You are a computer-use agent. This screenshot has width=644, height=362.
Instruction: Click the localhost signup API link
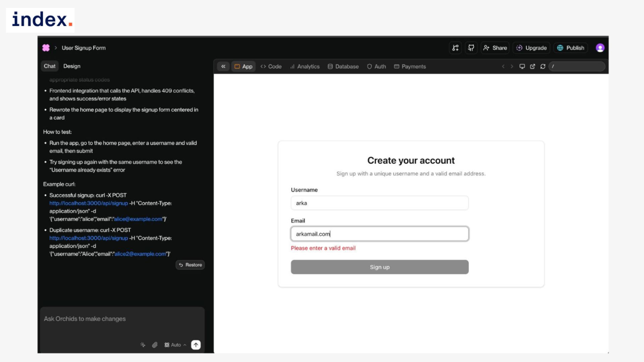(89, 203)
